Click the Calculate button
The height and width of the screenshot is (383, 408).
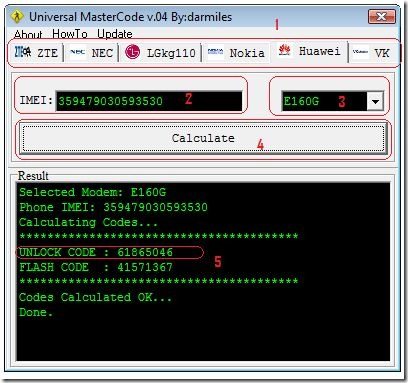pos(203,138)
